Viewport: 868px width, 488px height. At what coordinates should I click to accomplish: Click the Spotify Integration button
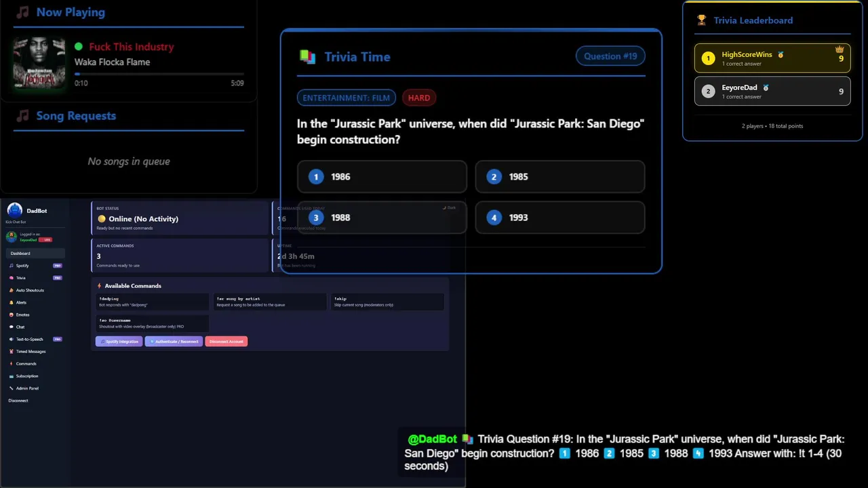point(119,342)
